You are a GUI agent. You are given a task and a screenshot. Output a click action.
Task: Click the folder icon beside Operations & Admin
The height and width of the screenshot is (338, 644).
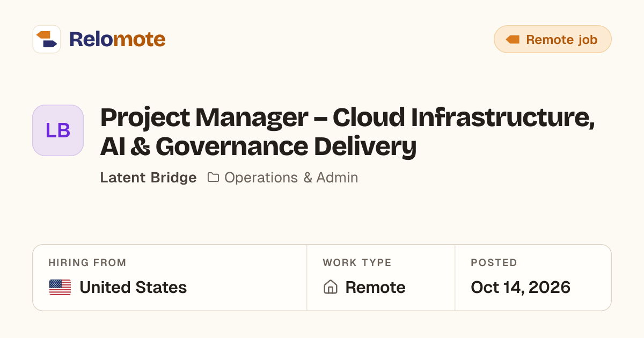pos(213,177)
